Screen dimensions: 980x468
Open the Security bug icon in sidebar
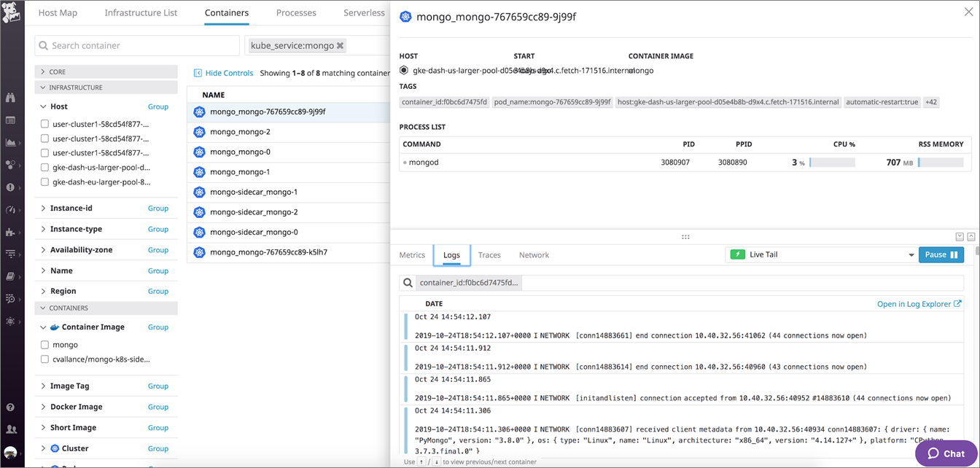[11, 321]
